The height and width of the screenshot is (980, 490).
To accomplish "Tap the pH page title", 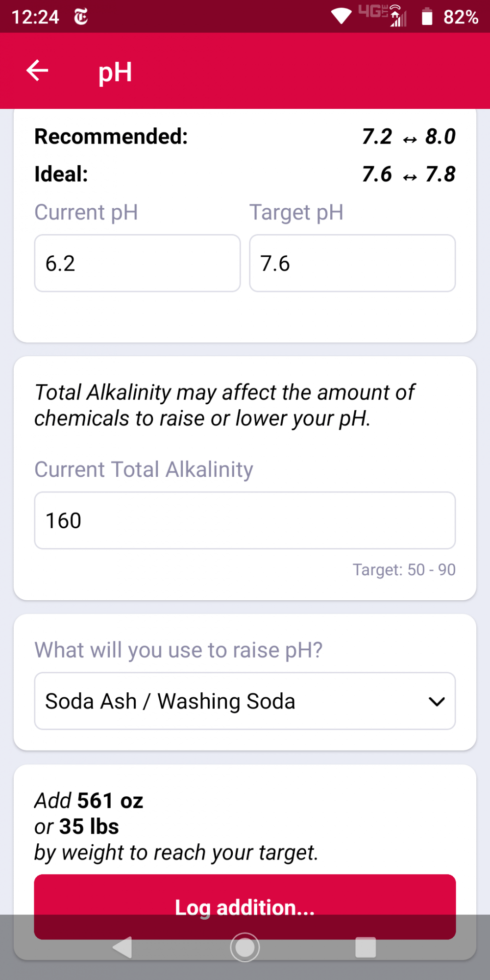I will coord(115,72).
